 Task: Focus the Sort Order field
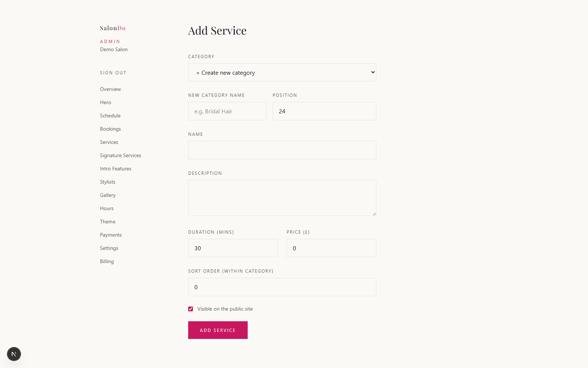click(x=282, y=287)
